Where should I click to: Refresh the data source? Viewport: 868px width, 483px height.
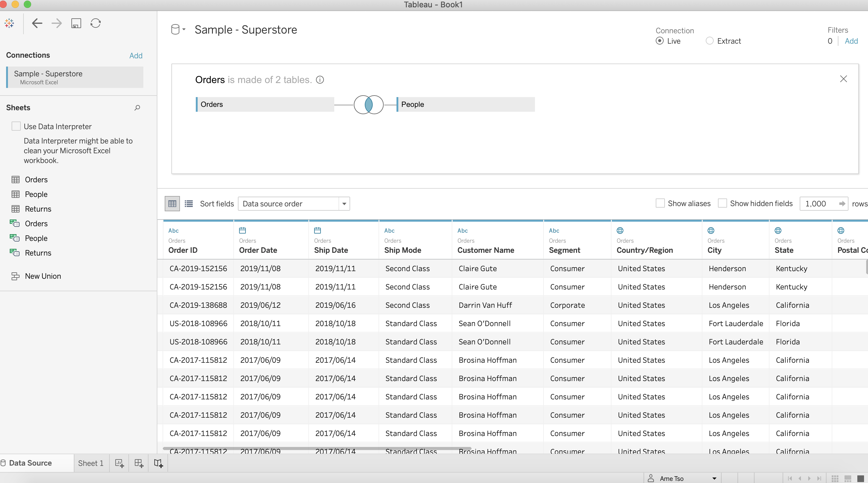[96, 23]
